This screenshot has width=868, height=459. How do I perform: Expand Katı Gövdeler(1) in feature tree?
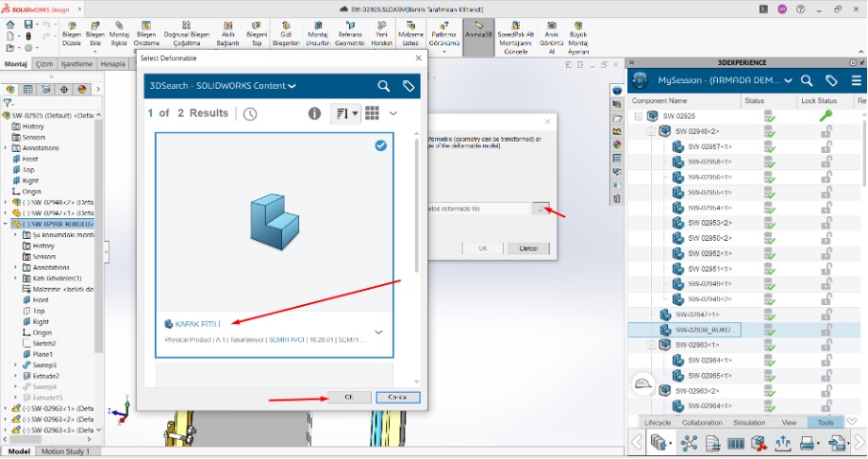(15, 278)
